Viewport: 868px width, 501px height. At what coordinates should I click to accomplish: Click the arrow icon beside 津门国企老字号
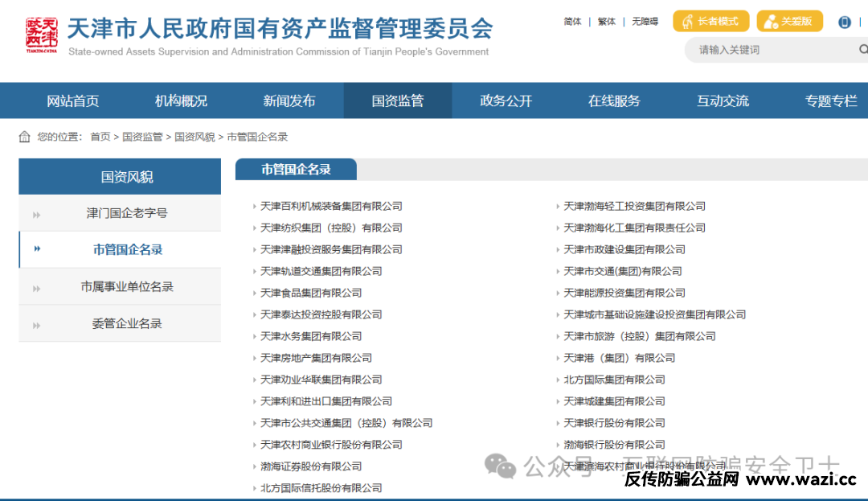(36, 215)
